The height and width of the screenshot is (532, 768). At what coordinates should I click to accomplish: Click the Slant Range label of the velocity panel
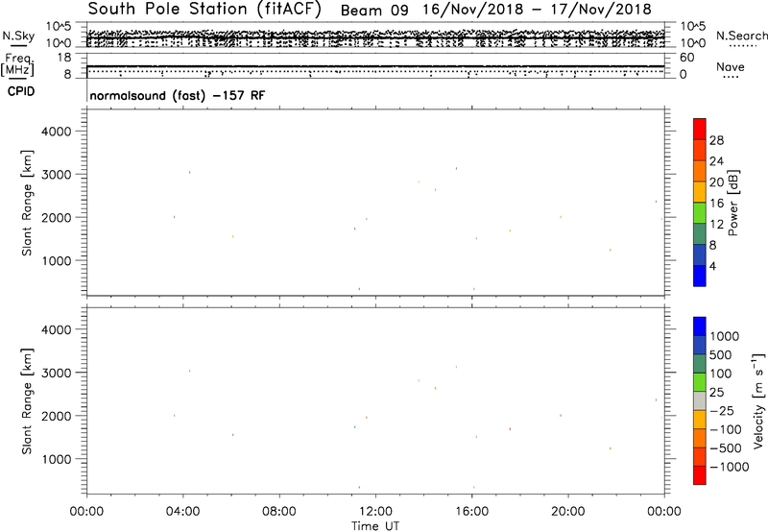tap(27, 401)
